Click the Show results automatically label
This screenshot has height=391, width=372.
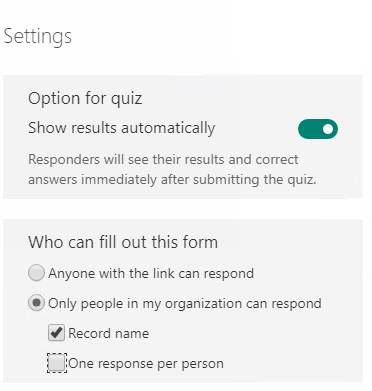[122, 128]
